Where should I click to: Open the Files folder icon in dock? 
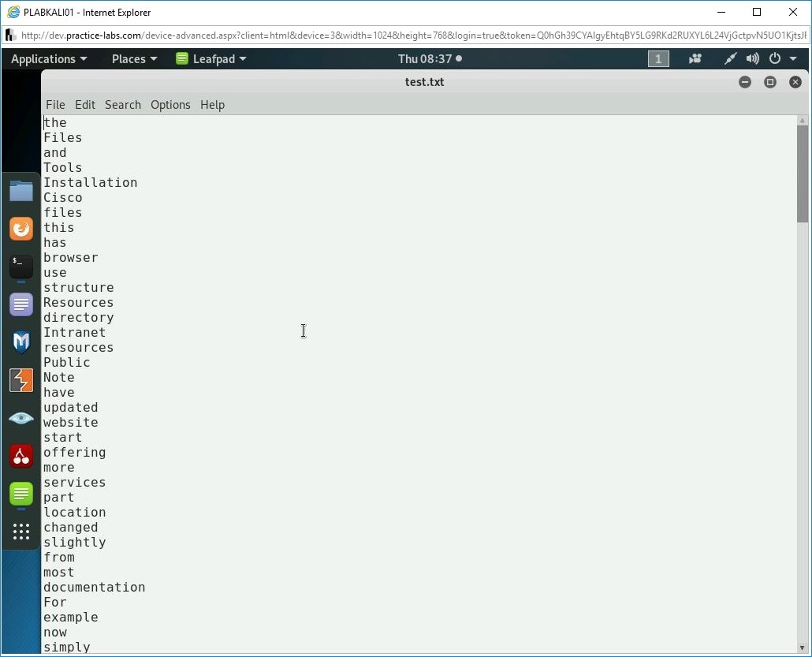[x=21, y=191]
